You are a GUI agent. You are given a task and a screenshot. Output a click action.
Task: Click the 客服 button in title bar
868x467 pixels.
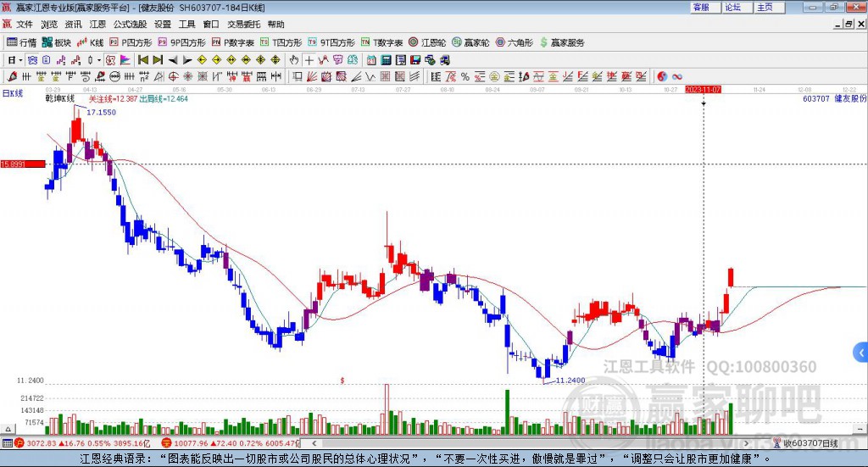(704, 7)
